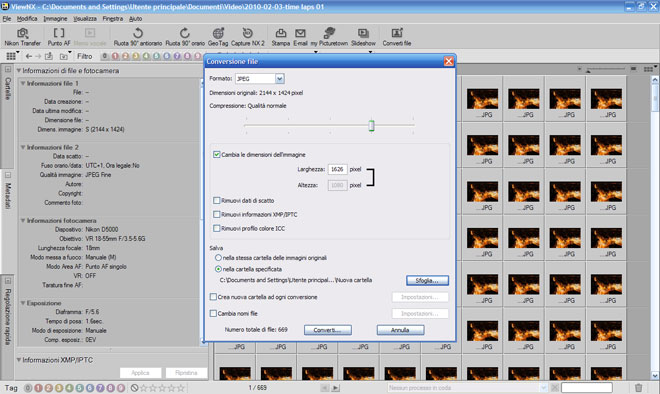Viewport: 660px width, 394px height.
Task: Rotate image using Ruota 90° antiorario
Action: tap(138, 37)
